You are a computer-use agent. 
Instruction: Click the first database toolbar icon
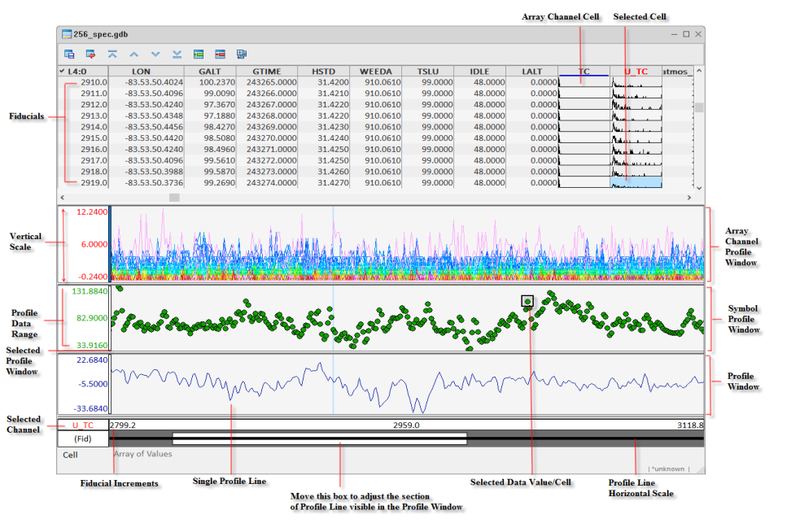[70, 55]
